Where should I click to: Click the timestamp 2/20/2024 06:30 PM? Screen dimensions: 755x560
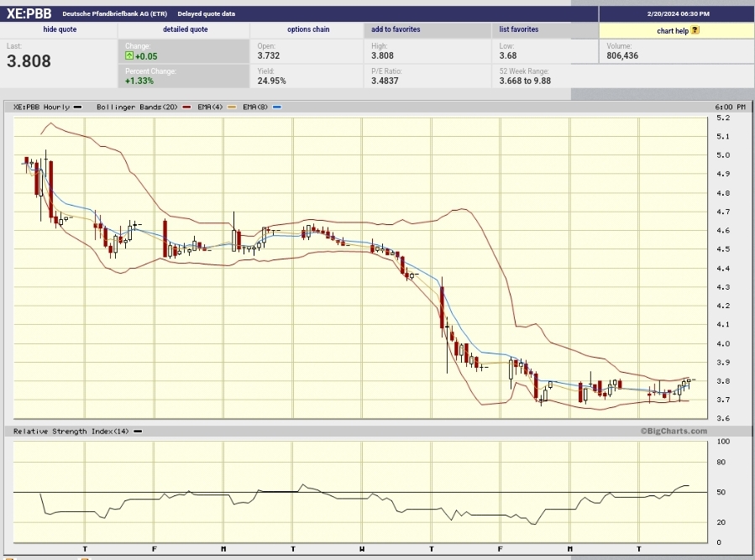pyautogui.click(x=678, y=14)
